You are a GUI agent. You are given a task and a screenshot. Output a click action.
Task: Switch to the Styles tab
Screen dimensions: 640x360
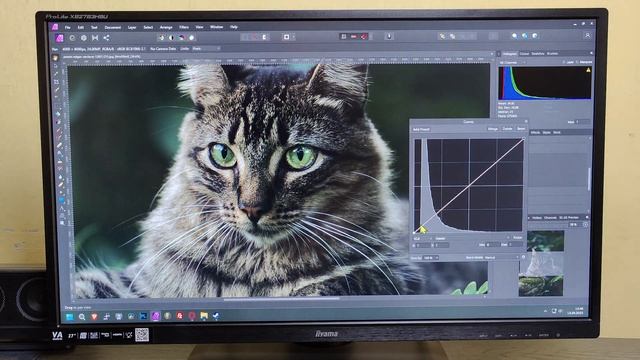point(547,133)
